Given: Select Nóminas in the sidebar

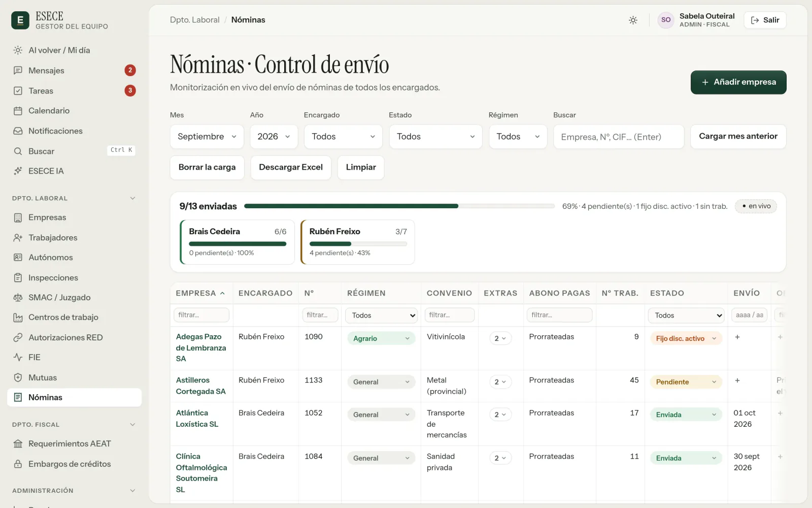Looking at the screenshot, I should [74, 397].
